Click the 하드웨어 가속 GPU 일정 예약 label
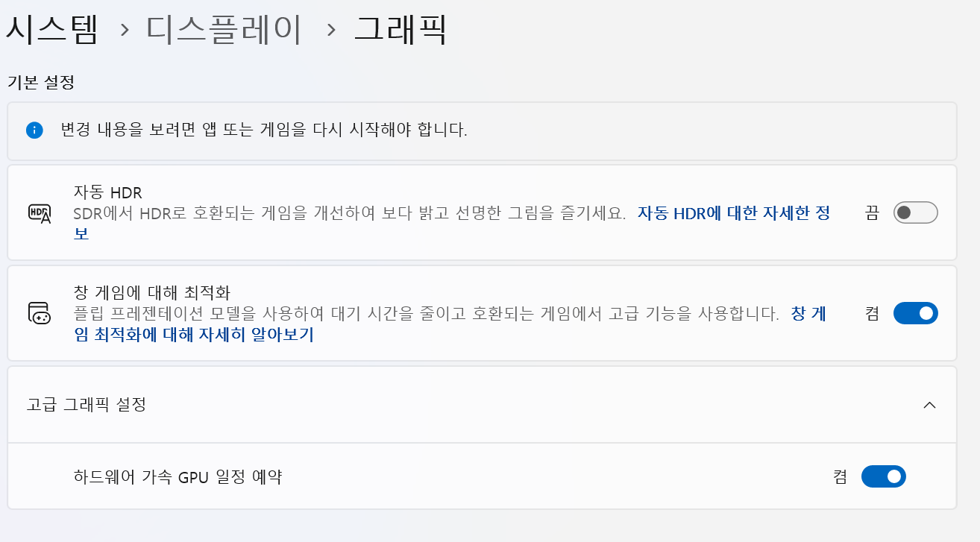This screenshot has width=980, height=542. coord(178,476)
